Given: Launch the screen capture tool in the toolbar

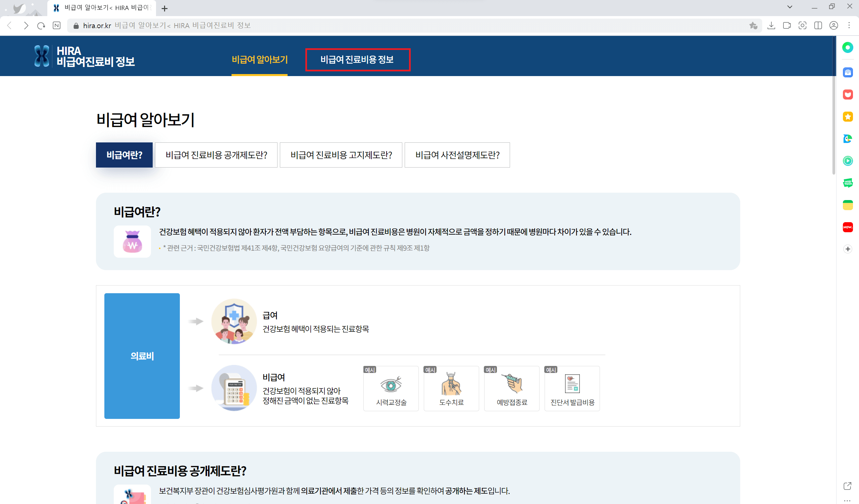Looking at the screenshot, I should 803,25.
